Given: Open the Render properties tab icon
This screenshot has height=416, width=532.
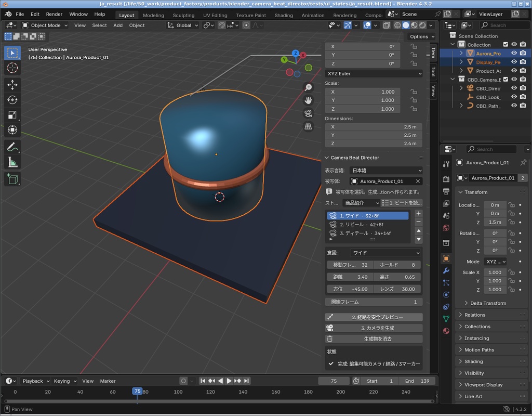Looking at the screenshot, I should [x=446, y=179].
